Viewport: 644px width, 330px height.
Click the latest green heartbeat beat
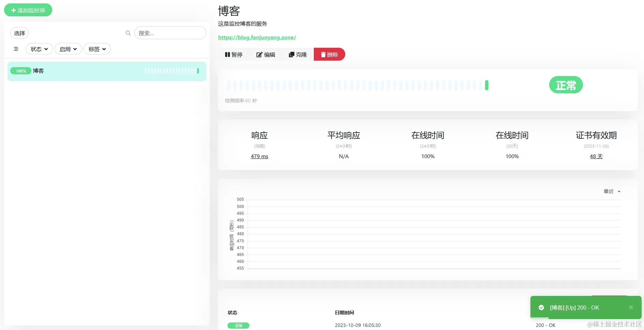click(x=487, y=85)
